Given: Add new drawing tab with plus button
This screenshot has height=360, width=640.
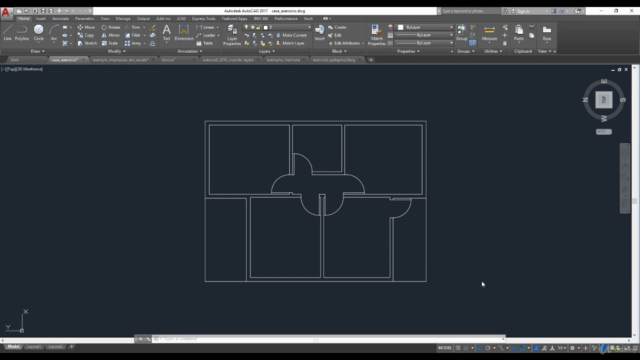Looking at the screenshot, I should [x=371, y=60].
